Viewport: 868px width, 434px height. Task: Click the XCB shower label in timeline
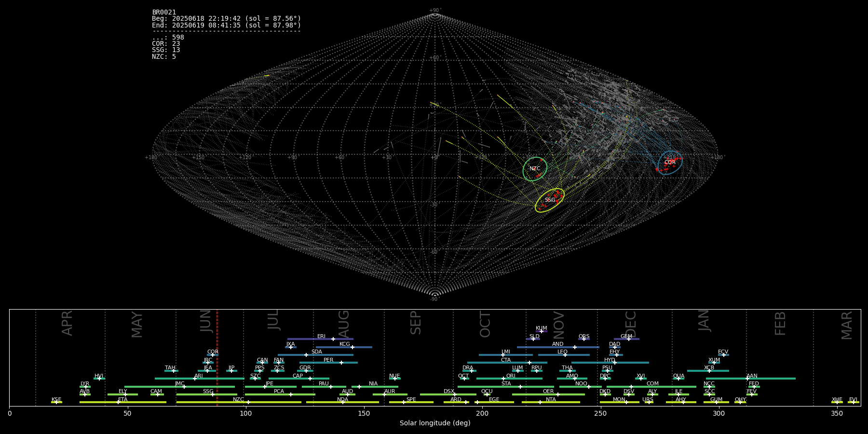tap(709, 368)
